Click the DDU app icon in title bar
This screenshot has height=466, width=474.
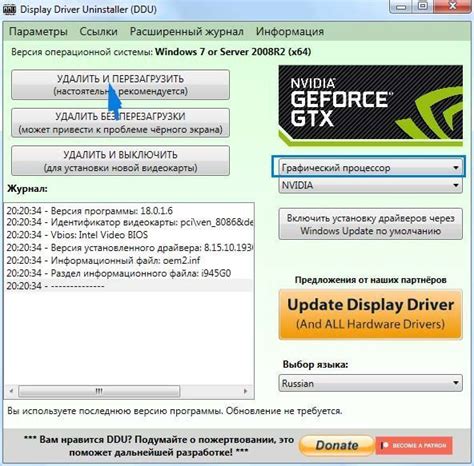coord(9,9)
